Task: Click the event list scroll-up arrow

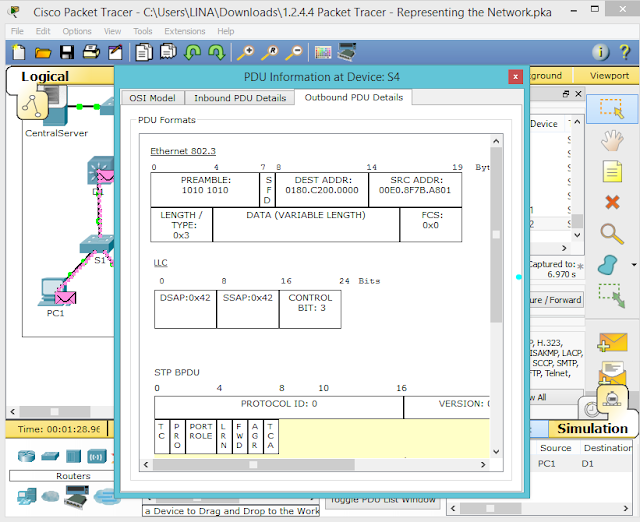Action: [577, 122]
